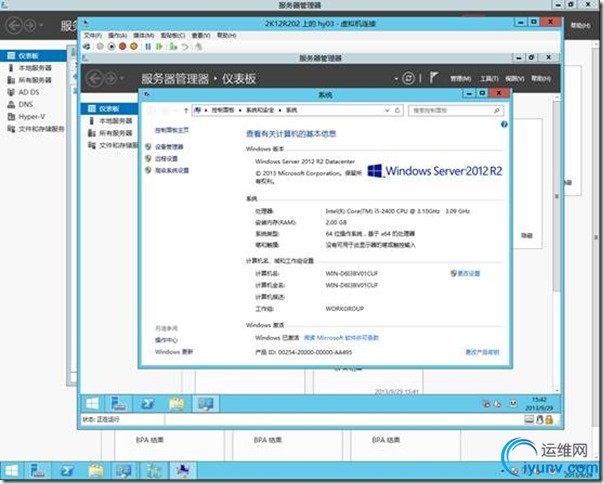The width and height of the screenshot is (604, 484).
Task: Click the grey Start VM toolbar icon
Action: pos(100,47)
